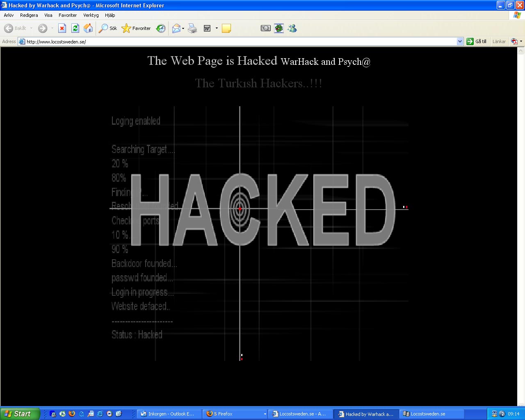Screen dimensions: 525x420
Task: Go to the Home page icon
Action: click(88, 28)
